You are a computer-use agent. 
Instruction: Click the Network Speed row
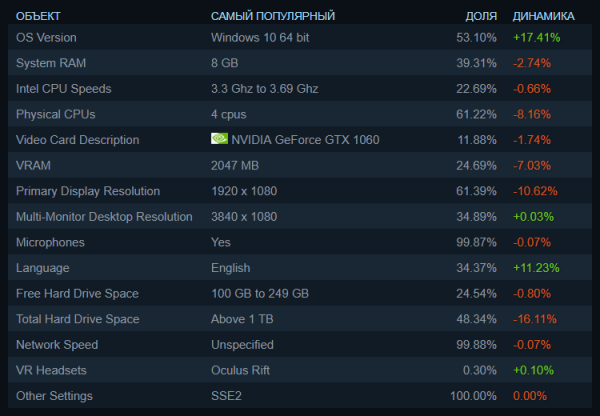(x=57, y=345)
